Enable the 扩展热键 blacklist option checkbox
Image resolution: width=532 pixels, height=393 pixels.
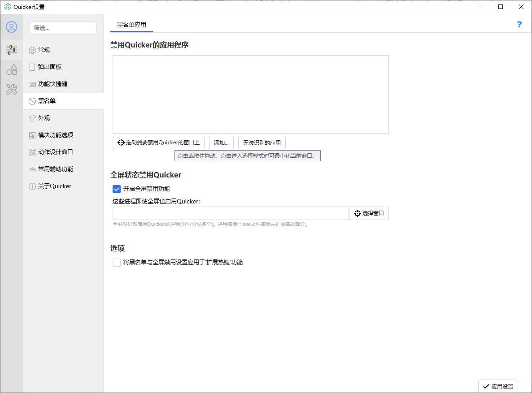click(x=117, y=262)
